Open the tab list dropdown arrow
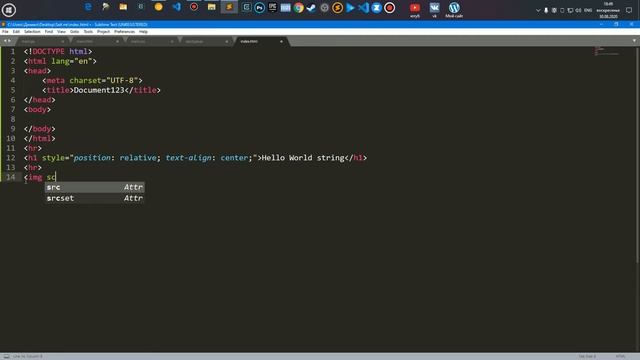Viewport: 640px width, 360px height. click(634, 40)
